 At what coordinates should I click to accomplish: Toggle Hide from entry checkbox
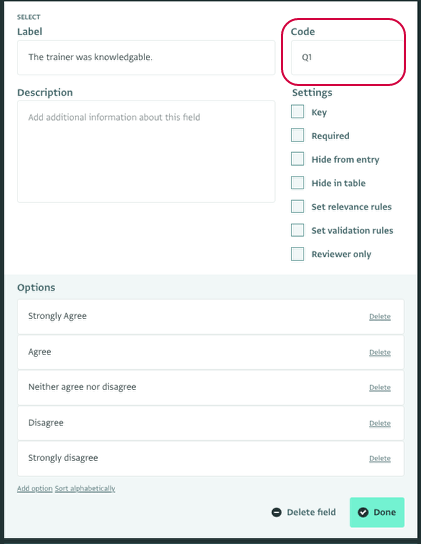[297, 159]
